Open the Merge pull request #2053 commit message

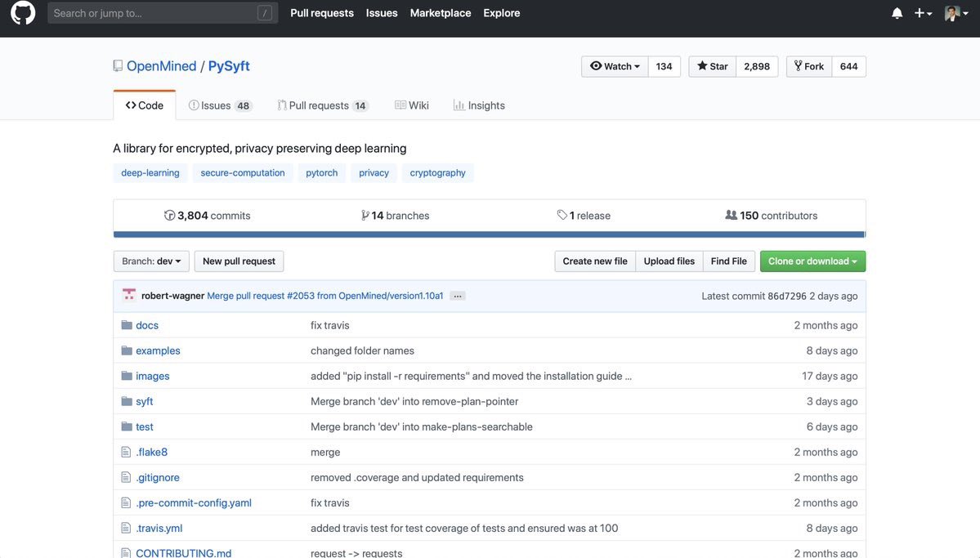point(325,297)
